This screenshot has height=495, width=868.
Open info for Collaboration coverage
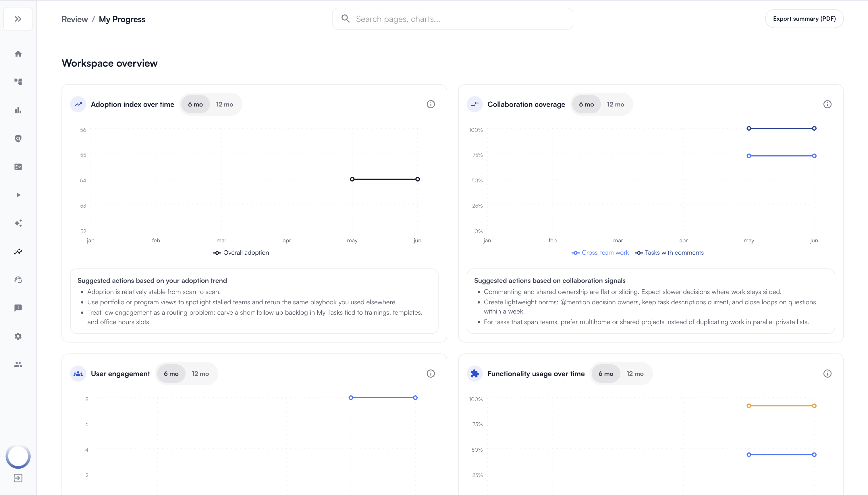(x=827, y=105)
